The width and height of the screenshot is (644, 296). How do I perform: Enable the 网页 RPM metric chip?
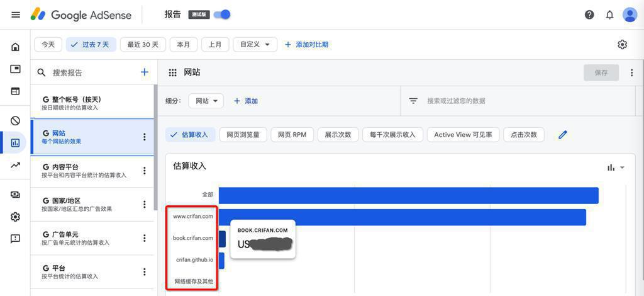[292, 134]
